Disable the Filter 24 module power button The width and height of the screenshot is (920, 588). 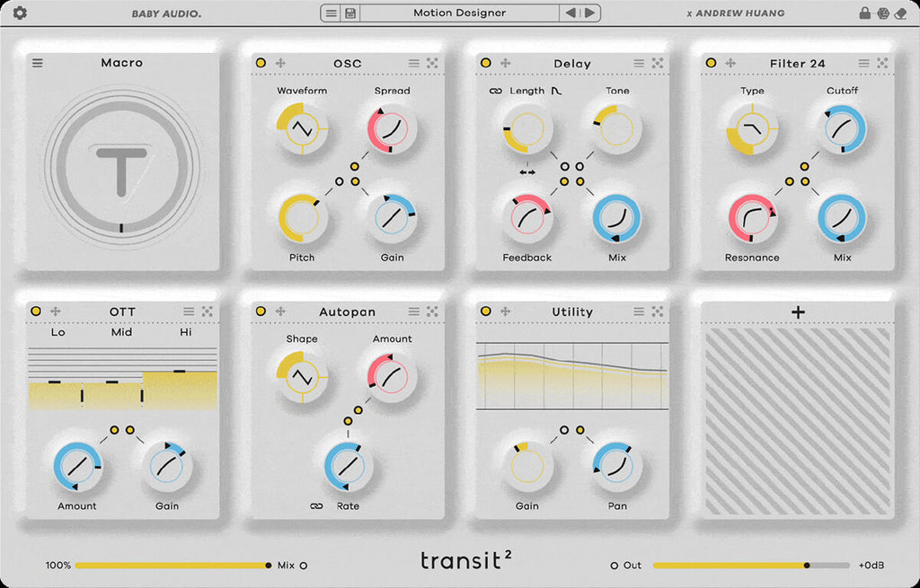click(711, 63)
